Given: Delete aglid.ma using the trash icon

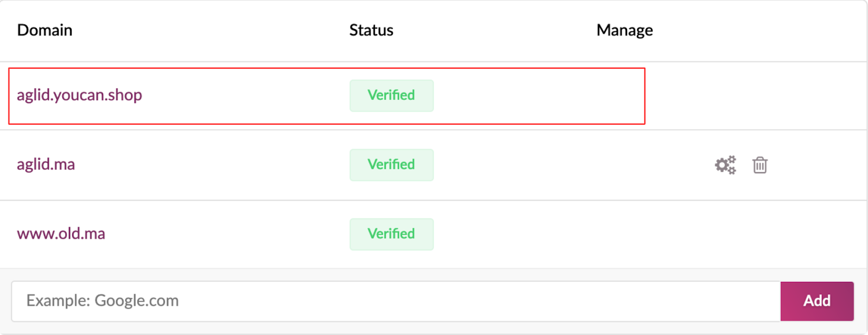Looking at the screenshot, I should pyautogui.click(x=760, y=165).
